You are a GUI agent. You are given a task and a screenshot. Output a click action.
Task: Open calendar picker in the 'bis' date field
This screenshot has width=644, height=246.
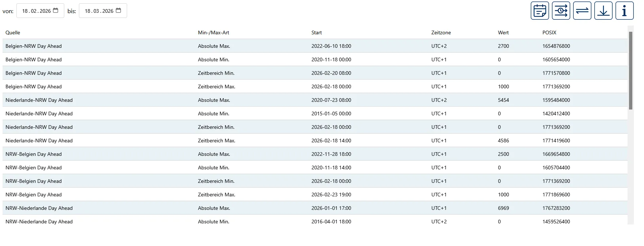118,11
